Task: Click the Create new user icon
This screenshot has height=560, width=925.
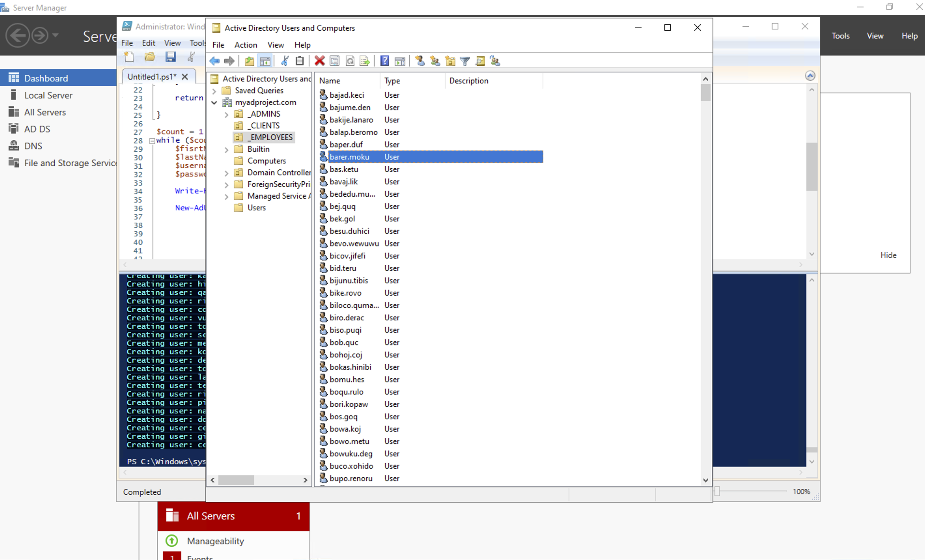Action: tap(420, 61)
